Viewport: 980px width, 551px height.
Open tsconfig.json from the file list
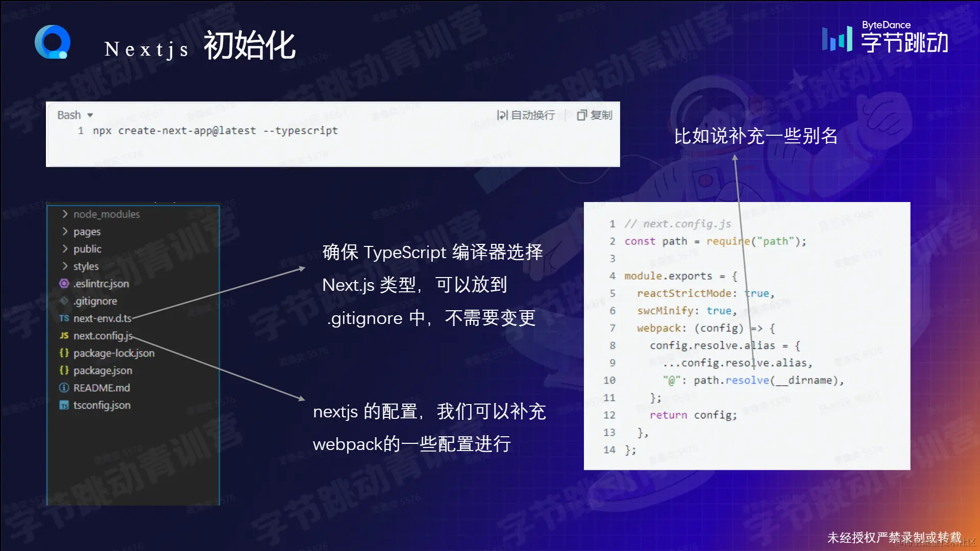point(102,405)
